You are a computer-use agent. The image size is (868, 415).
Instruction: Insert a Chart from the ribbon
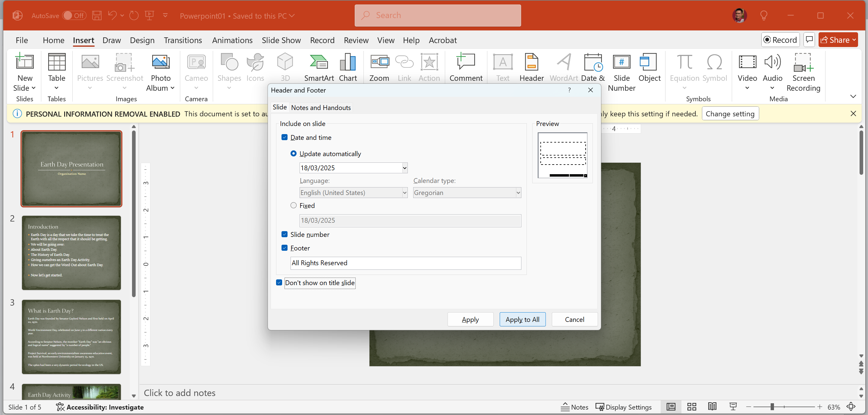(x=348, y=68)
